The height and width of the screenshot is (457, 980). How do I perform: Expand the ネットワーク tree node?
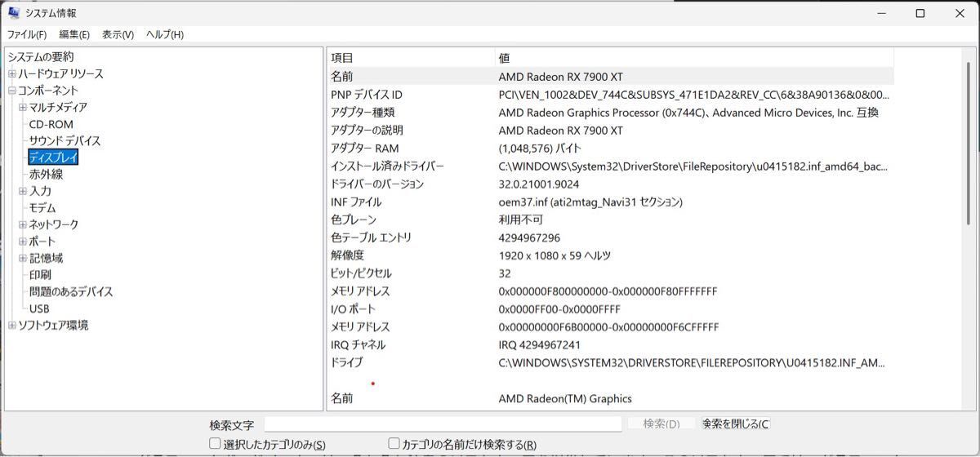point(23,224)
